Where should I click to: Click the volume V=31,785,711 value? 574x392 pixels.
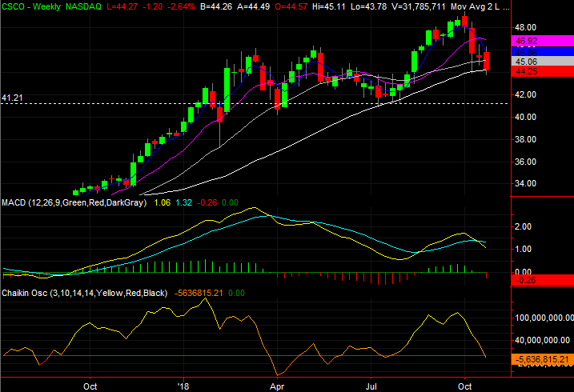pyautogui.click(x=418, y=6)
